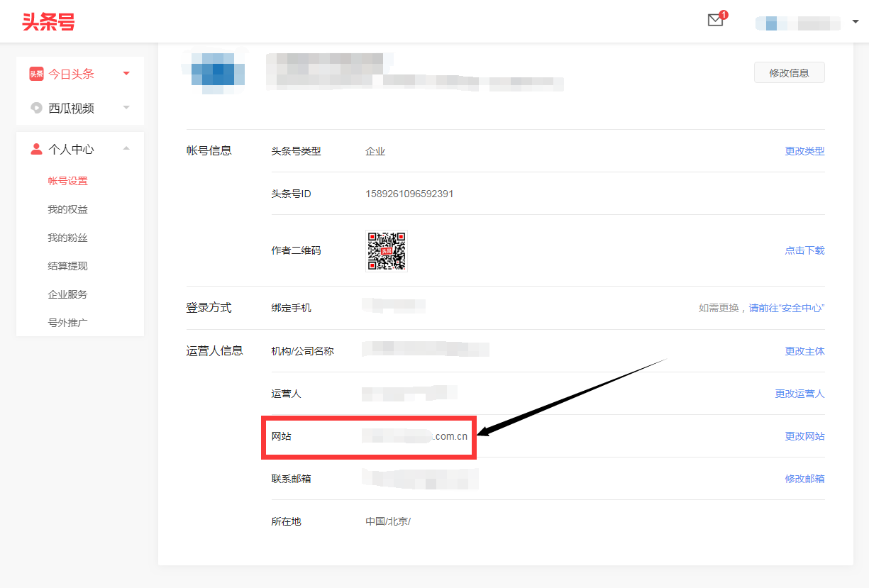Click the 头条号ID number 1589261096592391
The height and width of the screenshot is (588, 869).
(x=409, y=194)
